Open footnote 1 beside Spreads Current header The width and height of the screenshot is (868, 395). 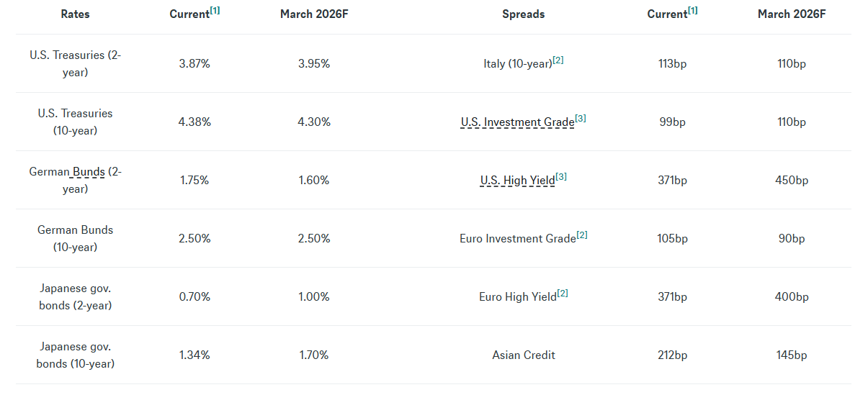tap(693, 11)
